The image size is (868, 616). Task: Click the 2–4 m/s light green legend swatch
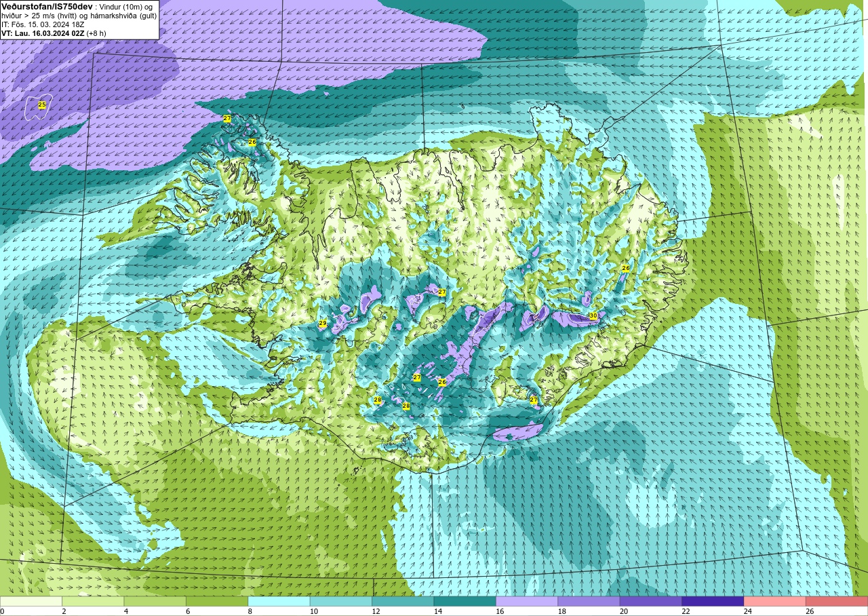[x=93, y=601]
